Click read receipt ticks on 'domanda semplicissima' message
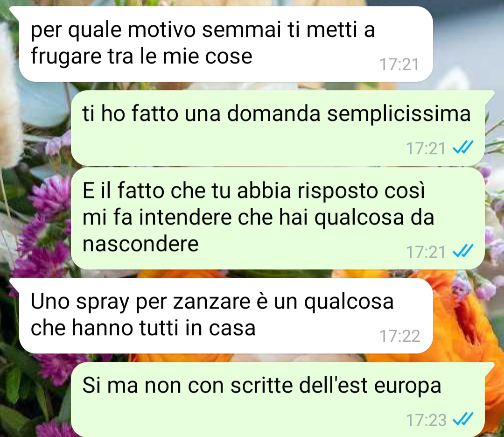This screenshot has height=437, width=504. tap(463, 148)
